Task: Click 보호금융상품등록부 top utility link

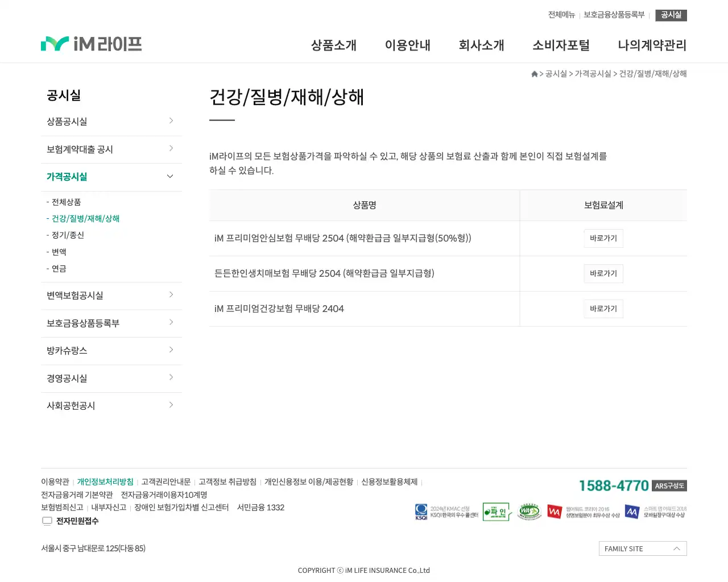Action: (614, 15)
